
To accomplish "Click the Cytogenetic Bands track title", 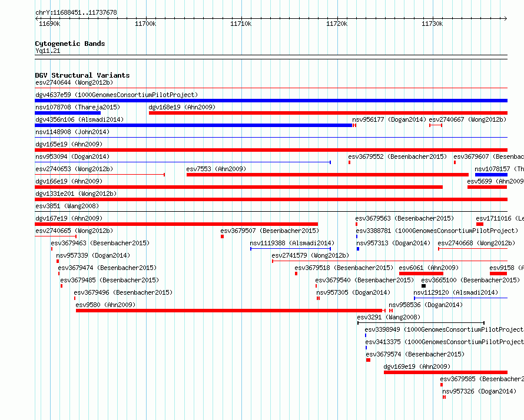I will pos(70,44).
